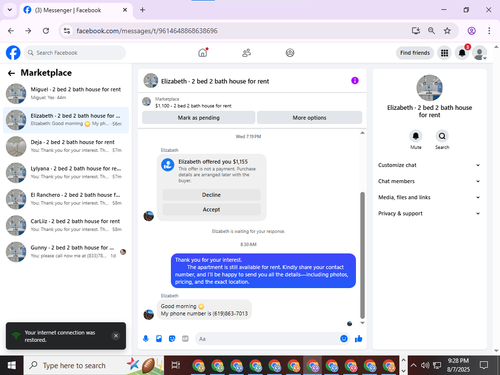Go to the Home feed icon

203,53
